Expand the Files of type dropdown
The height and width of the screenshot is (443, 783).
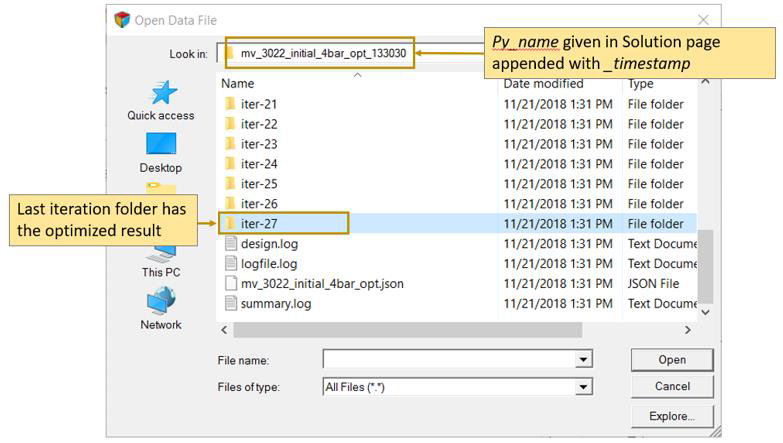[x=584, y=387]
